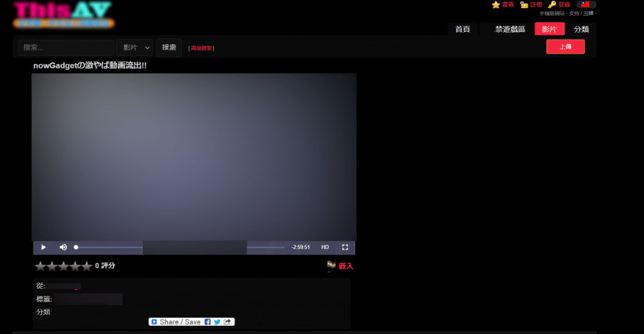
Task: Toggle HD quality in the player
Action: click(x=325, y=247)
